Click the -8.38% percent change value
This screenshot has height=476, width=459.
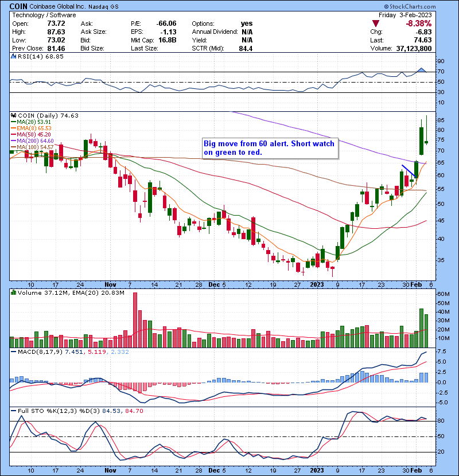[x=419, y=24]
